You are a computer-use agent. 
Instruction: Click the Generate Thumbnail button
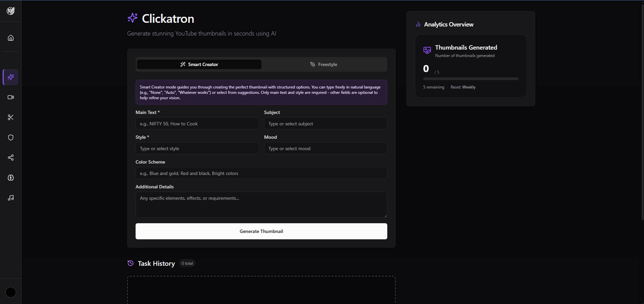point(261,231)
